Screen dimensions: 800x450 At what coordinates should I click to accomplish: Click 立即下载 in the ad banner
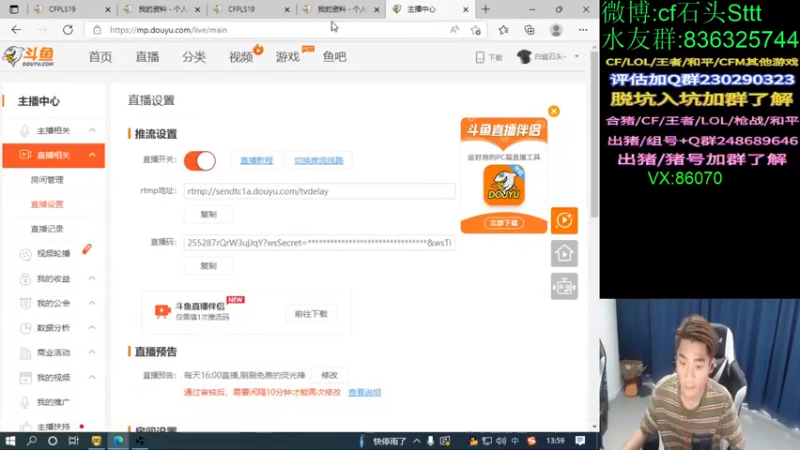[504, 223]
